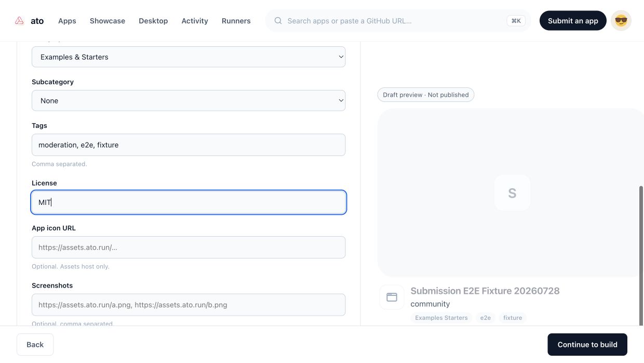Viewport: 644px width, 363px height.
Task: Click the App icon URL label
Action: 53,228
